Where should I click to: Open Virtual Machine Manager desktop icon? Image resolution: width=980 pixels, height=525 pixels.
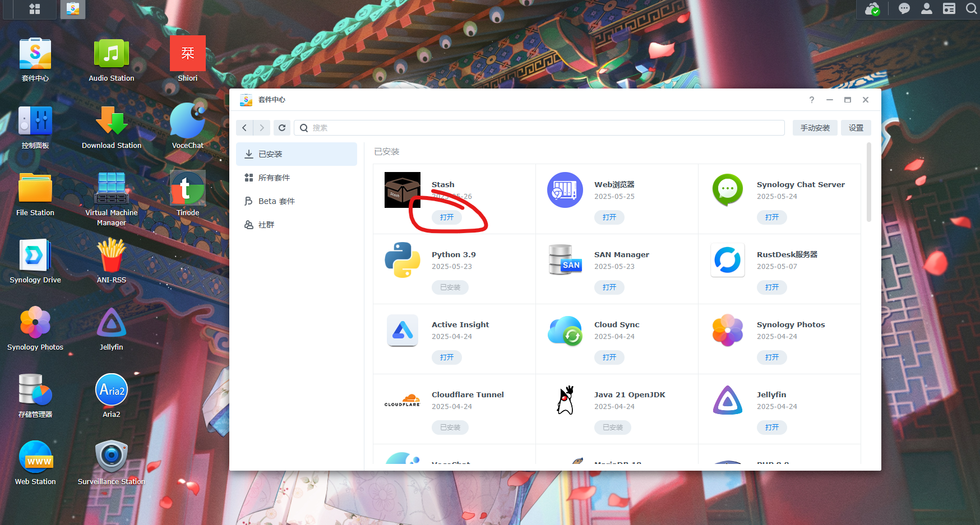(112, 189)
